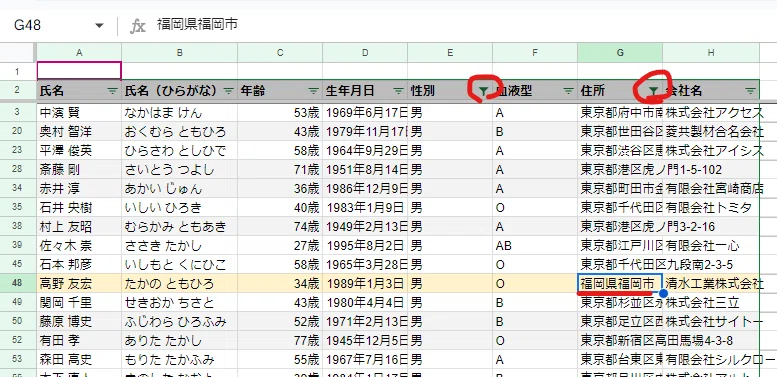Image resolution: width=777 pixels, height=377 pixels.
Task: Click age cell 77歳
Action: pyautogui.click(x=280, y=341)
